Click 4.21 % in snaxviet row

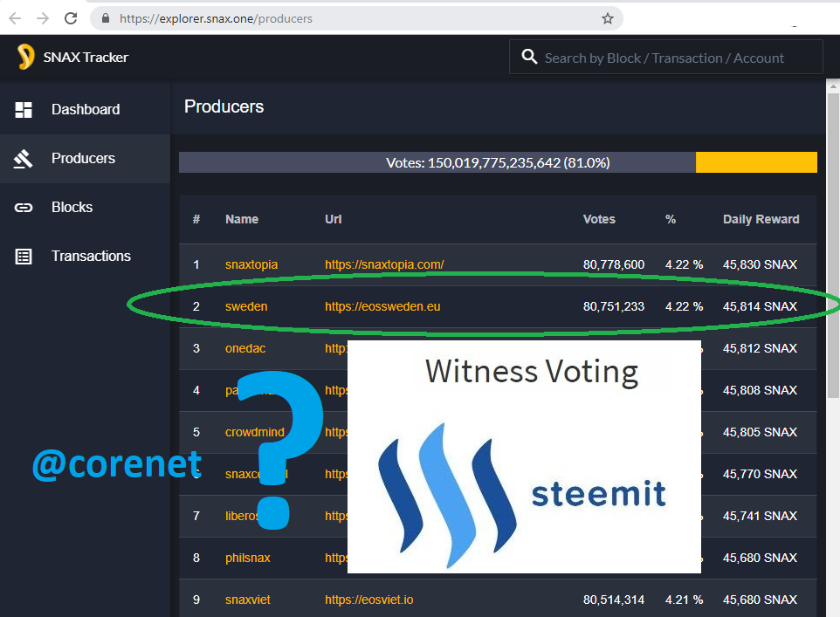tap(684, 600)
